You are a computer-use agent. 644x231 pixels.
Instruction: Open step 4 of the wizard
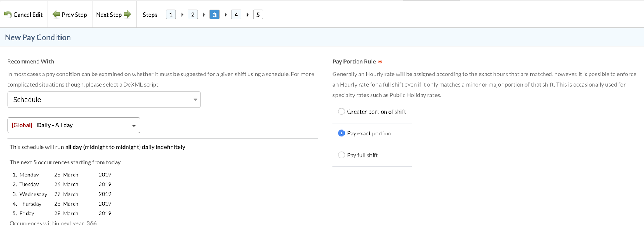click(x=236, y=15)
